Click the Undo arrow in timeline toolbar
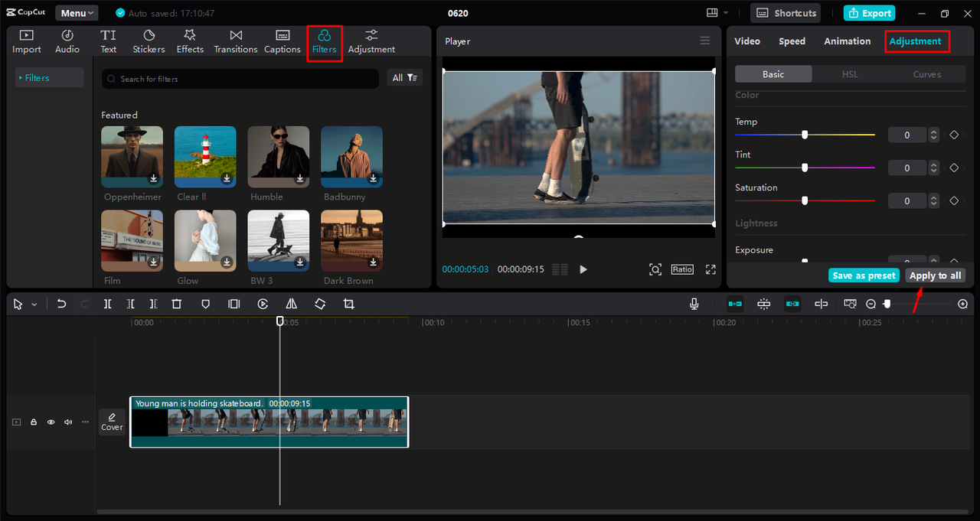This screenshot has height=521, width=980. [x=61, y=304]
